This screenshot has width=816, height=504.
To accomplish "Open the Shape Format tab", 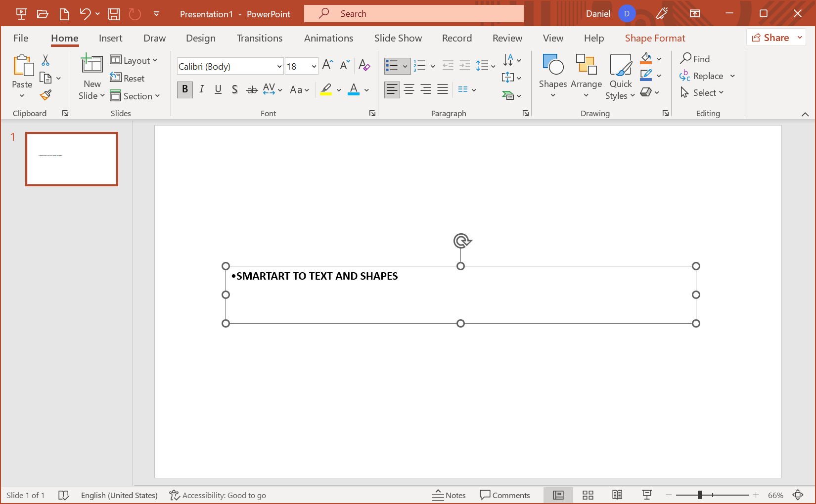I will coord(655,38).
